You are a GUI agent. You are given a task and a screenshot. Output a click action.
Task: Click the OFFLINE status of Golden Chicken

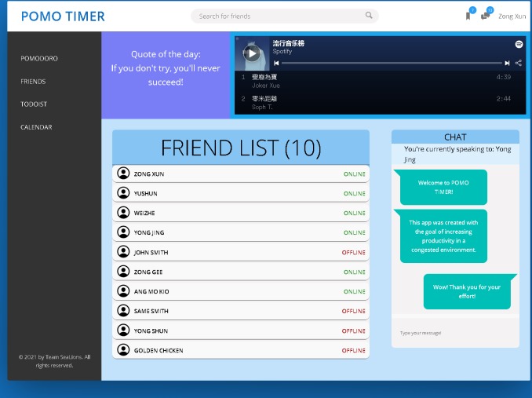(x=354, y=350)
